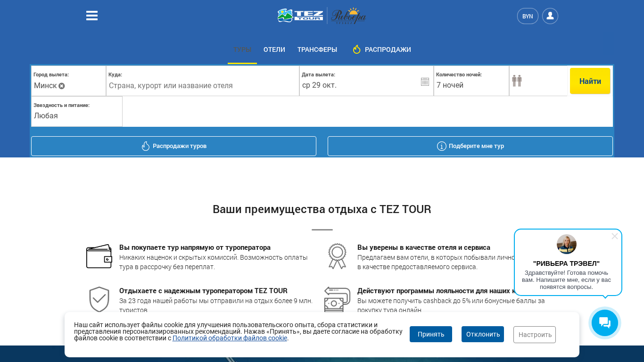Open the Звездность и питание selector
Screen dimensions: 644x362
[77, 112]
